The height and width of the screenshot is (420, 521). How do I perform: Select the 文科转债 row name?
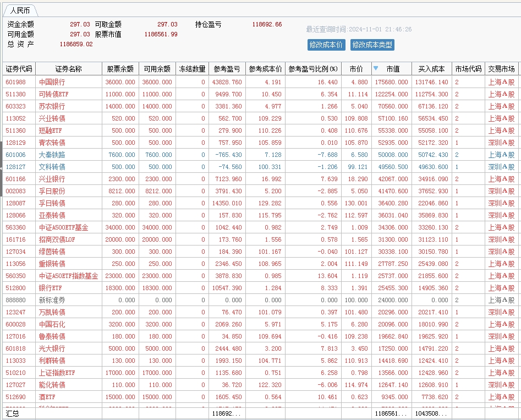(x=52, y=167)
